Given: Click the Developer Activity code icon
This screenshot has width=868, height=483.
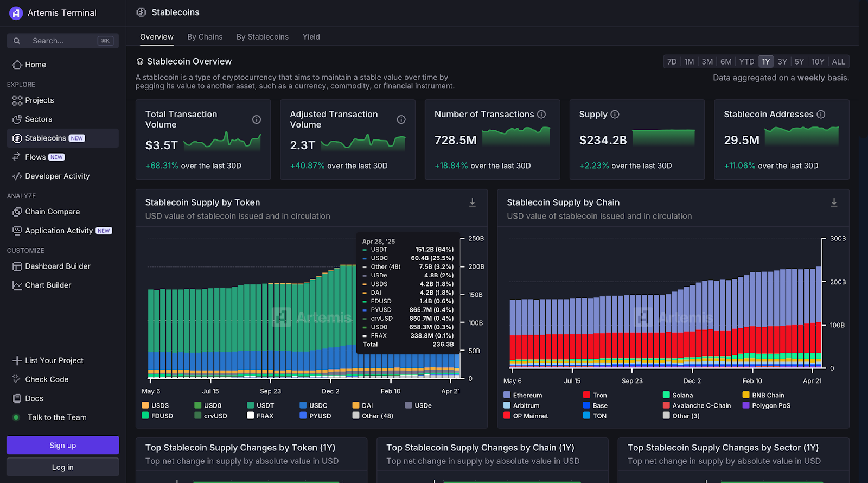Looking at the screenshot, I should (17, 176).
